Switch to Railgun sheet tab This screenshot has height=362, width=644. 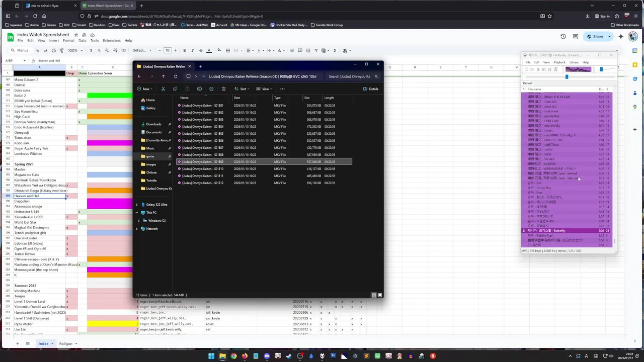click(65, 344)
